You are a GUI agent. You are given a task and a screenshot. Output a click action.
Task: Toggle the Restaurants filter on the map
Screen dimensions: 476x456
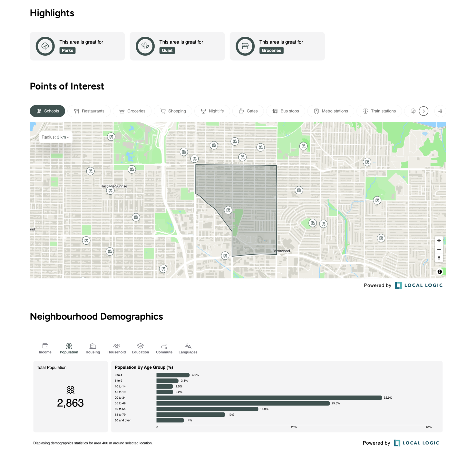(x=89, y=111)
